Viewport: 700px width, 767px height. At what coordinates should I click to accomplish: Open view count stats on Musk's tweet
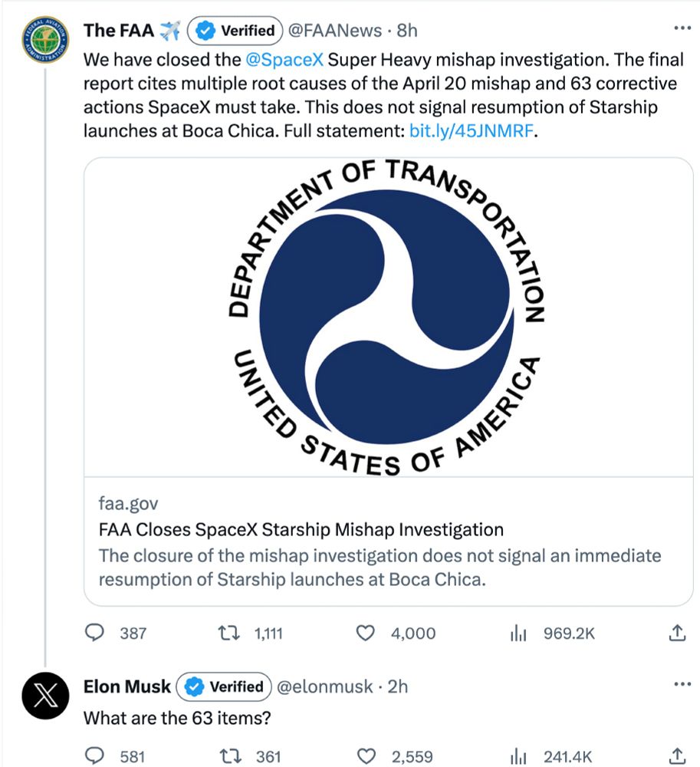click(x=519, y=755)
